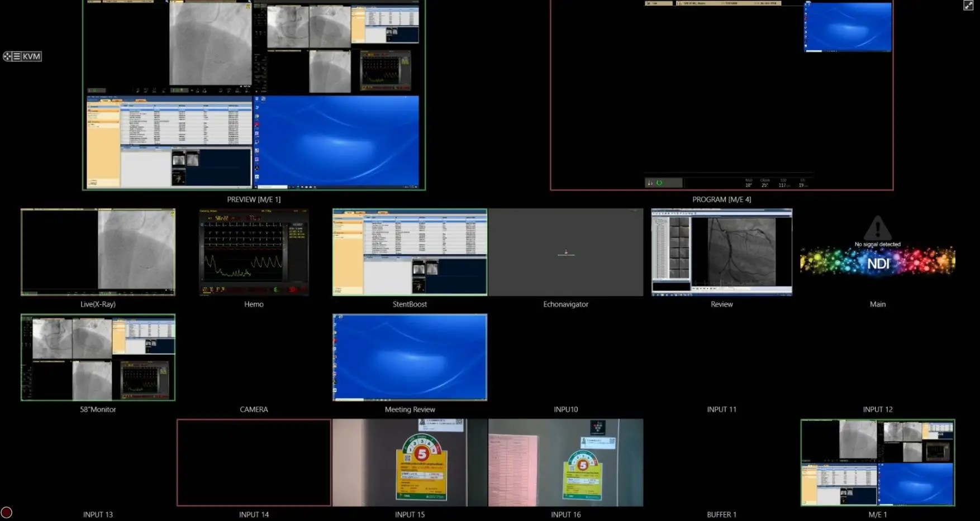Choose the Meeting Review blue desktop thumbnail
Viewport: 980px width, 521px height.
coord(410,357)
